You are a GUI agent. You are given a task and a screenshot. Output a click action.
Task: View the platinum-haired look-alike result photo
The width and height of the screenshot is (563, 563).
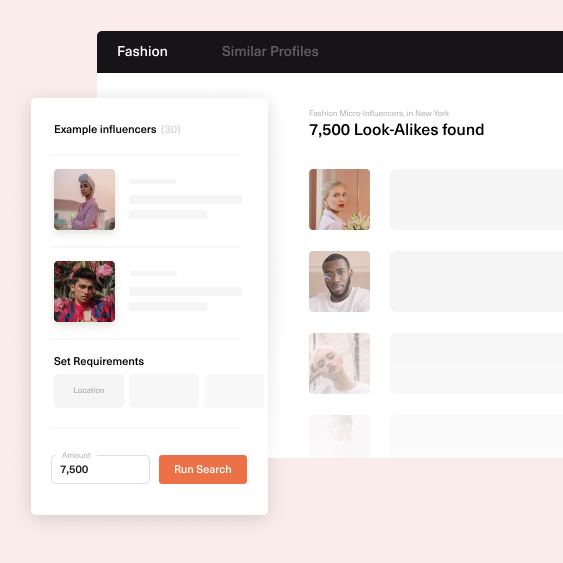(339, 363)
